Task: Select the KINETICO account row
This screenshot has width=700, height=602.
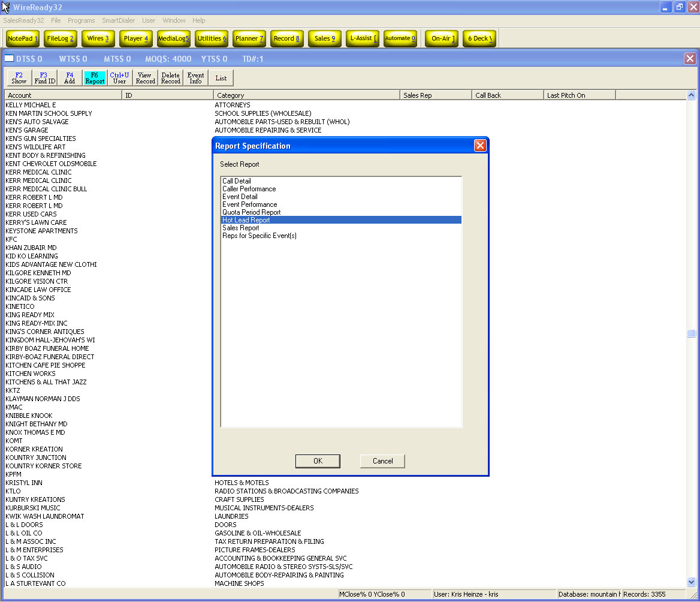Action: pyautogui.click(x=20, y=306)
